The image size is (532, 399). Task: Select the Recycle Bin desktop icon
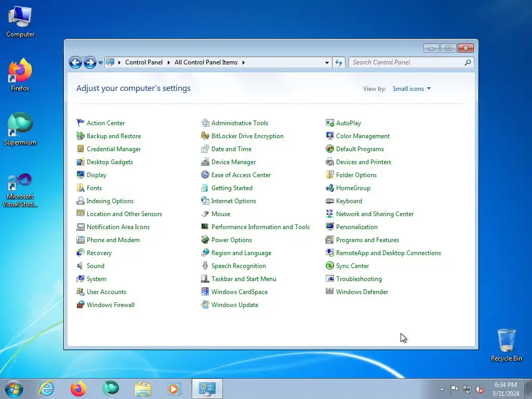click(x=506, y=345)
